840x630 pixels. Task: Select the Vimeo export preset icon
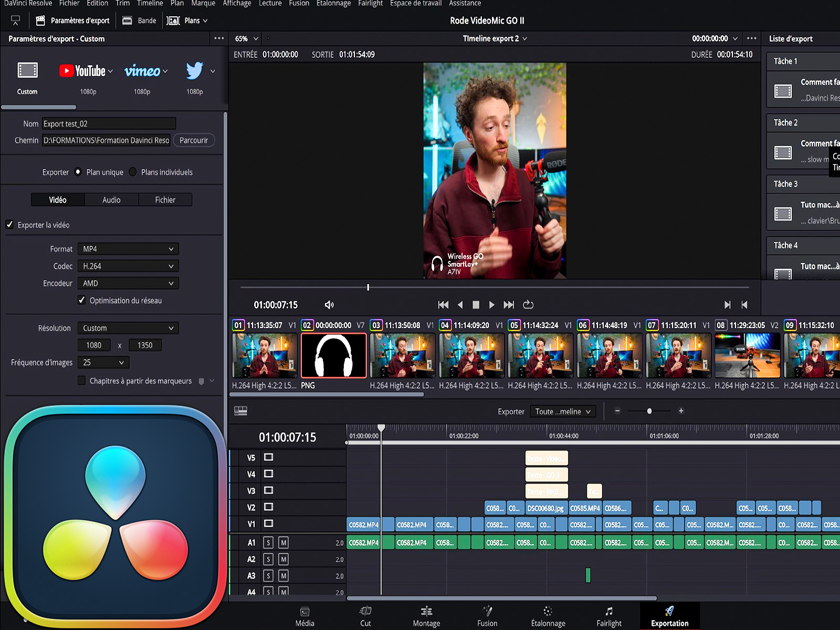pos(142,71)
